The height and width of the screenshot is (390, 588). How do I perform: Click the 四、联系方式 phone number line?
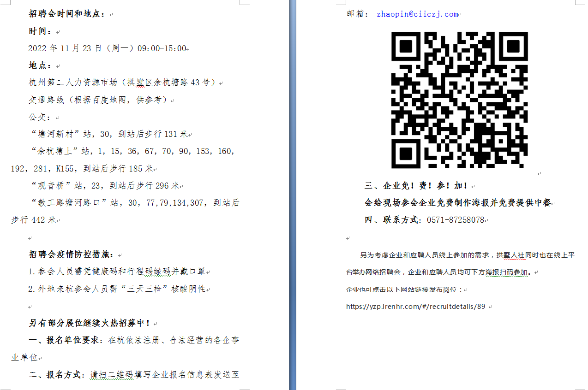(424, 220)
